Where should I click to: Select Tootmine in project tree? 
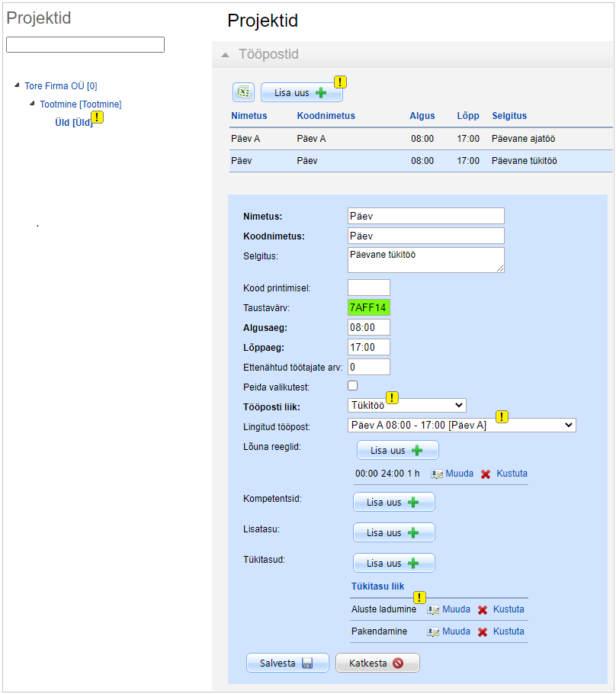[x=80, y=104]
